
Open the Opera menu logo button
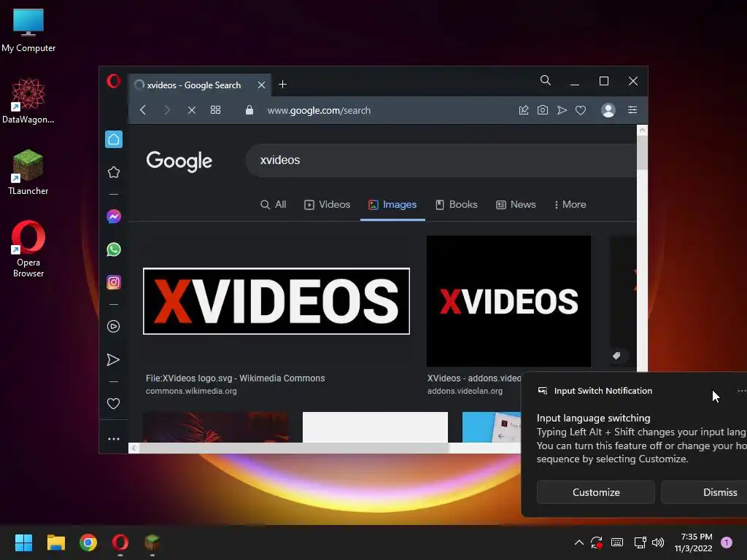[113, 81]
